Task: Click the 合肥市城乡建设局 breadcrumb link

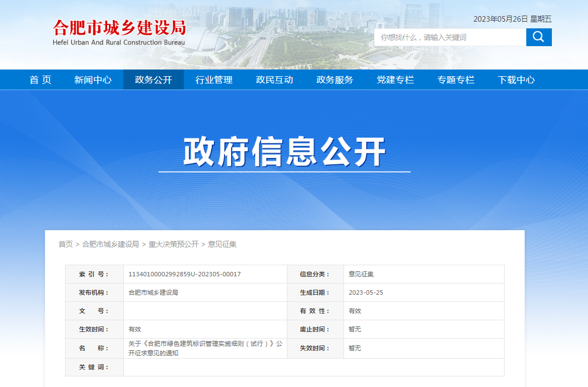Action: (x=111, y=244)
